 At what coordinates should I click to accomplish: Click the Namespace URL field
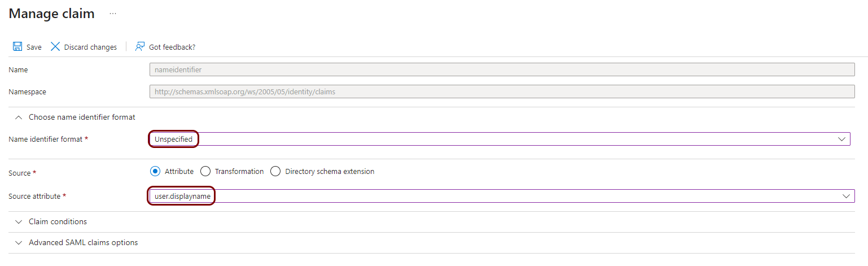(x=502, y=91)
